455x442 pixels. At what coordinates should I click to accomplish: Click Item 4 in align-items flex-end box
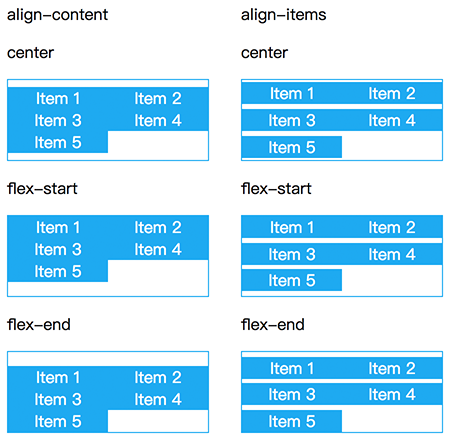pyautogui.click(x=392, y=394)
